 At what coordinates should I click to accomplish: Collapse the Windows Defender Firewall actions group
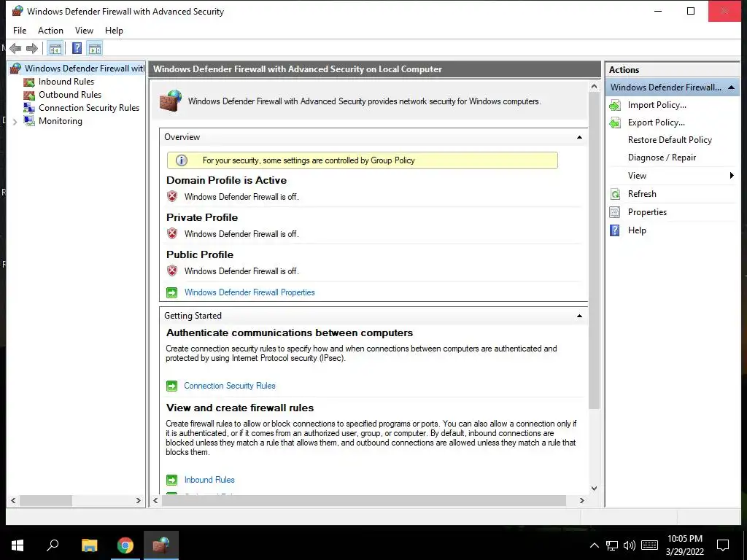tap(731, 87)
